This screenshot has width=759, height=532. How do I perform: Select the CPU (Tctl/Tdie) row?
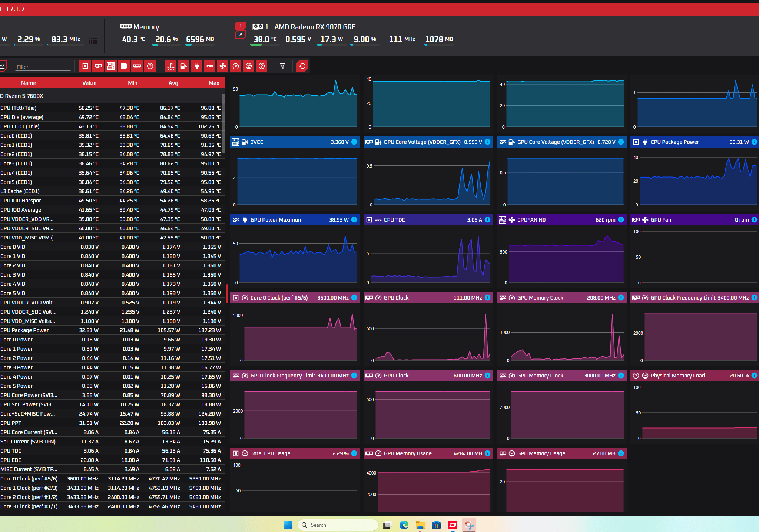[x=111, y=108]
